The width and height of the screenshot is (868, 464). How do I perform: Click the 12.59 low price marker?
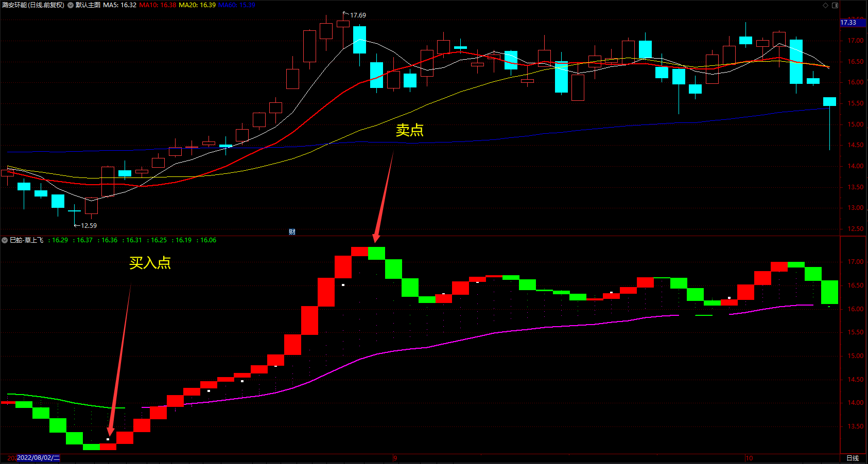(x=89, y=226)
